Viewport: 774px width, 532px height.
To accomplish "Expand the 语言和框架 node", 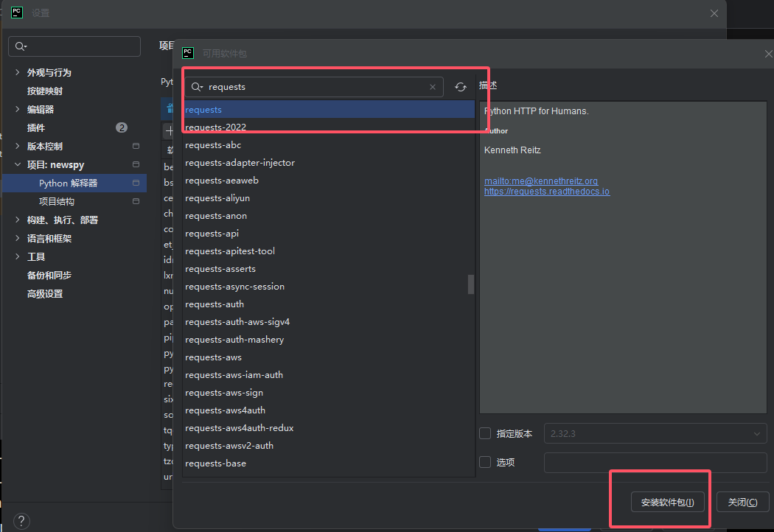I will [x=17, y=238].
